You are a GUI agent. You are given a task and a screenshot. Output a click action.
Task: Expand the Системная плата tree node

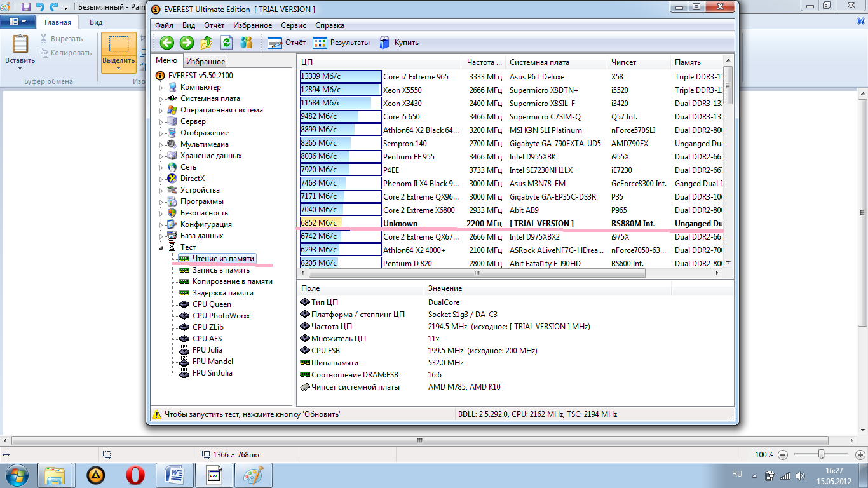[x=161, y=98]
